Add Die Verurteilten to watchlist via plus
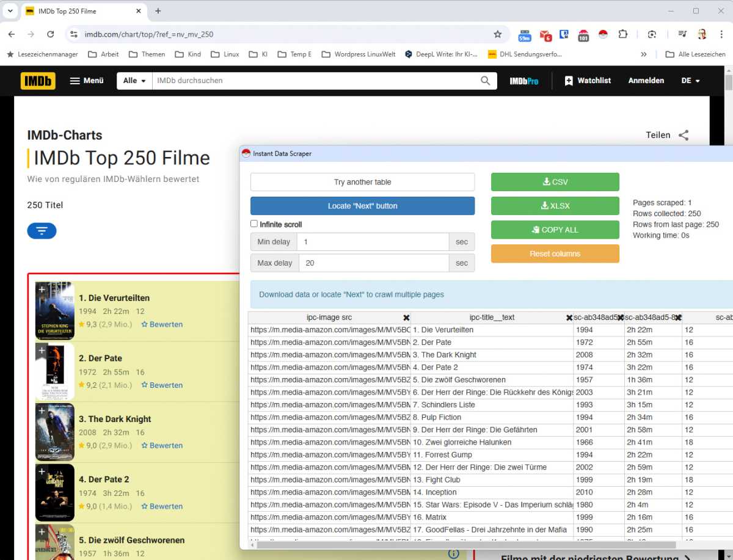 pos(42,289)
